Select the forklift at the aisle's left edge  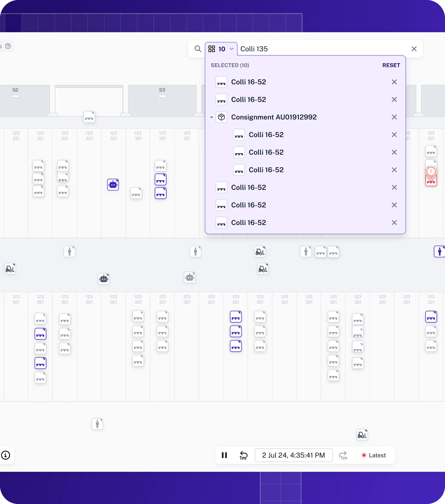click(x=10, y=269)
